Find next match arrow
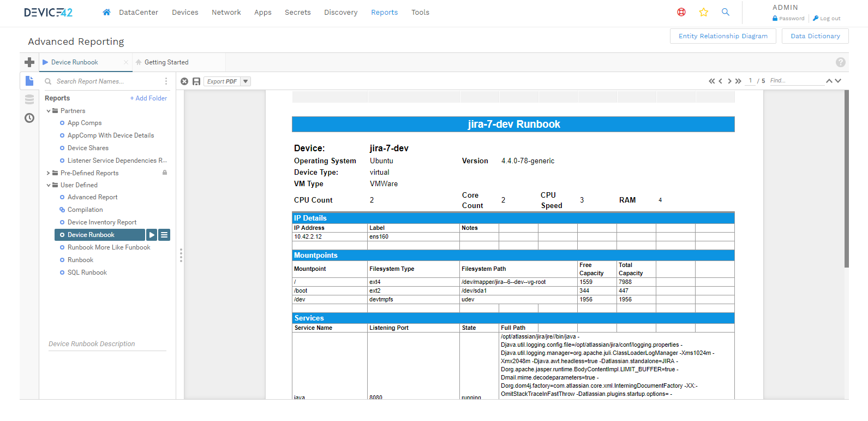 (x=838, y=81)
